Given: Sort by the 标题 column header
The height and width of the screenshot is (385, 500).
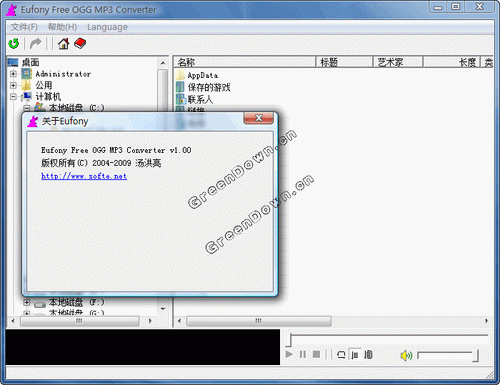Looking at the screenshot, I should point(344,62).
